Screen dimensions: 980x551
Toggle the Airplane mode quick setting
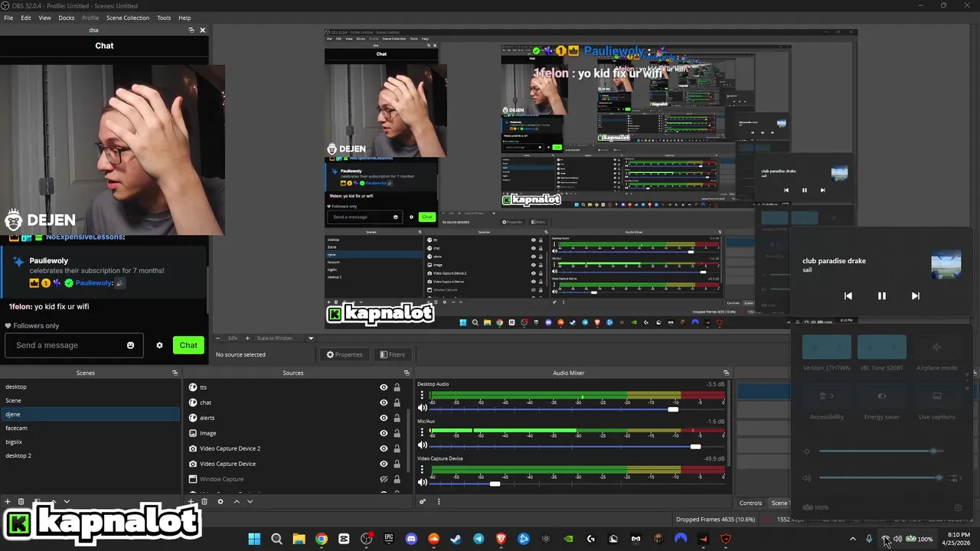[x=936, y=347]
